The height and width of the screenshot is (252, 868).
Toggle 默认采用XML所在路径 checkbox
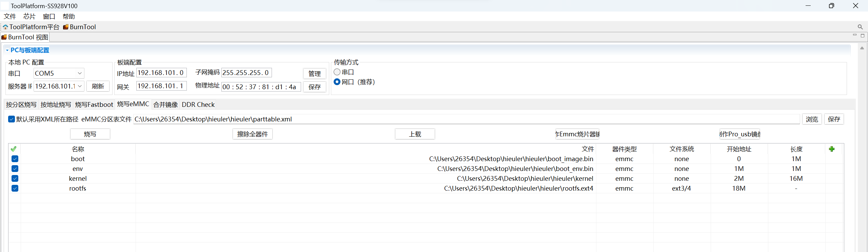[12, 119]
